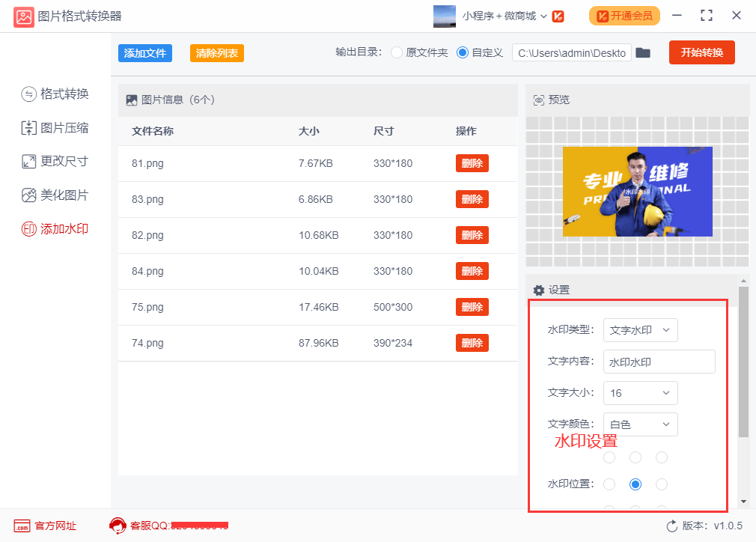756x542 pixels.
Task: Click the 文字内容 watermark text input field
Action: tap(659, 362)
